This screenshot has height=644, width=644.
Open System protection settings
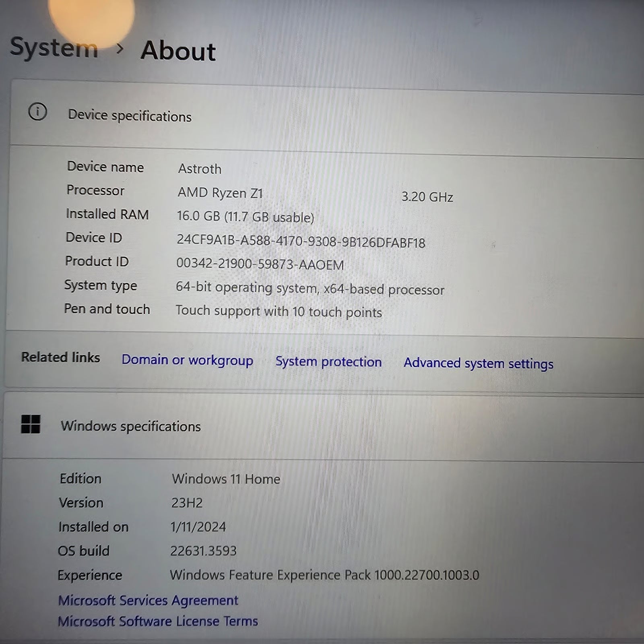coord(328,361)
